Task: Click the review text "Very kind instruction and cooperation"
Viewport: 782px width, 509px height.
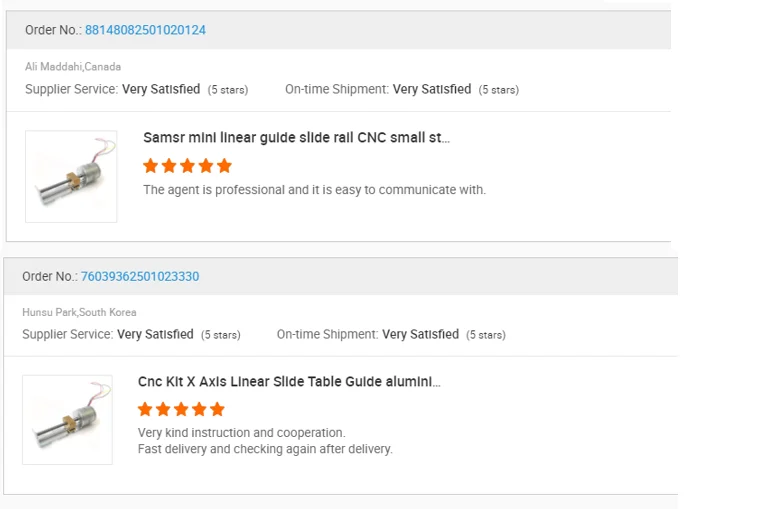Action: coord(241,433)
